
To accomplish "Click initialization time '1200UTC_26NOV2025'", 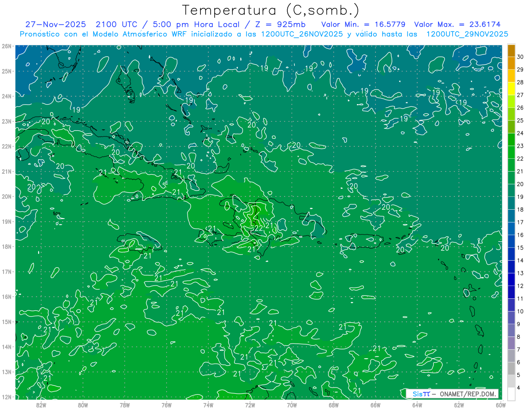I will (x=301, y=34).
